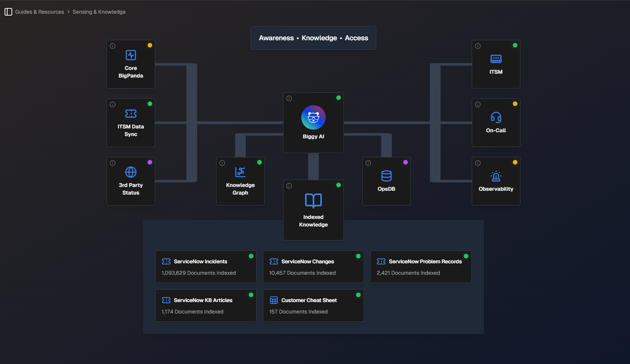The image size is (630, 364).
Task: Select the Sensing & Knowledge breadcrumb item
Action: 99,12
